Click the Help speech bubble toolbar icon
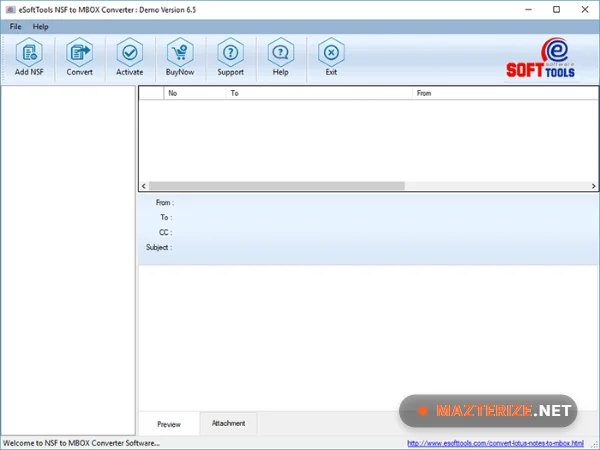600x450 pixels. [x=280, y=57]
